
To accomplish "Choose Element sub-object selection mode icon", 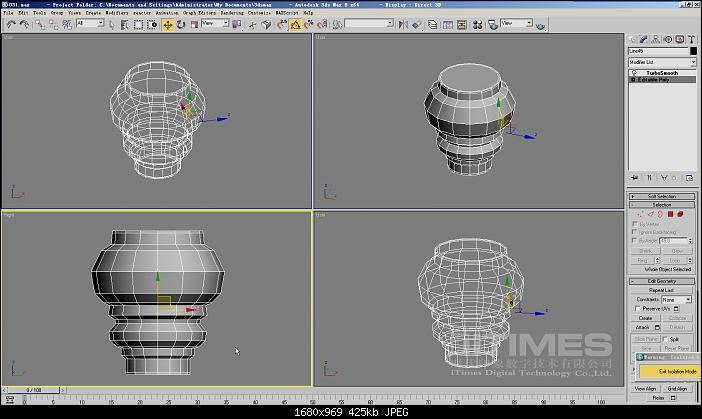I will point(680,214).
